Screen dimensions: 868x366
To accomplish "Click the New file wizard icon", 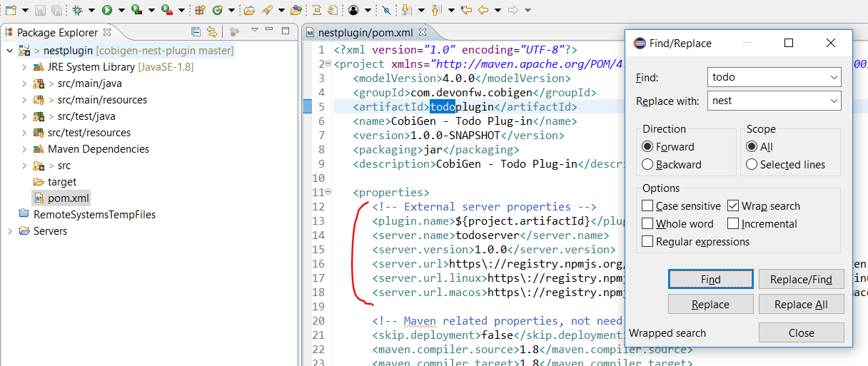I will tap(11, 10).
